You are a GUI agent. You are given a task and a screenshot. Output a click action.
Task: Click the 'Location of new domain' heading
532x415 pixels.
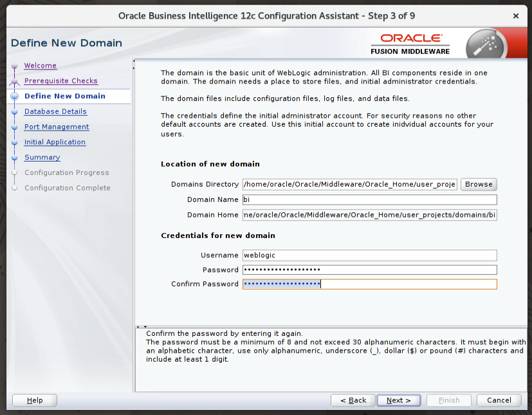(210, 164)
